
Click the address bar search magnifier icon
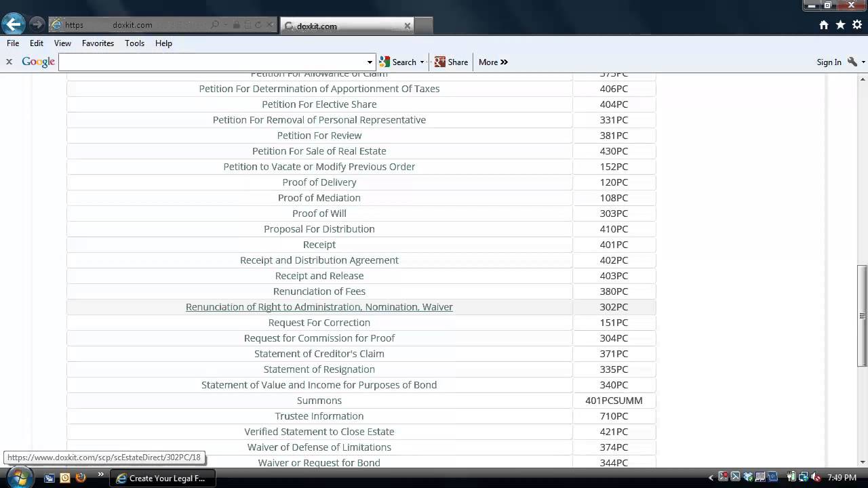[215, 25]
